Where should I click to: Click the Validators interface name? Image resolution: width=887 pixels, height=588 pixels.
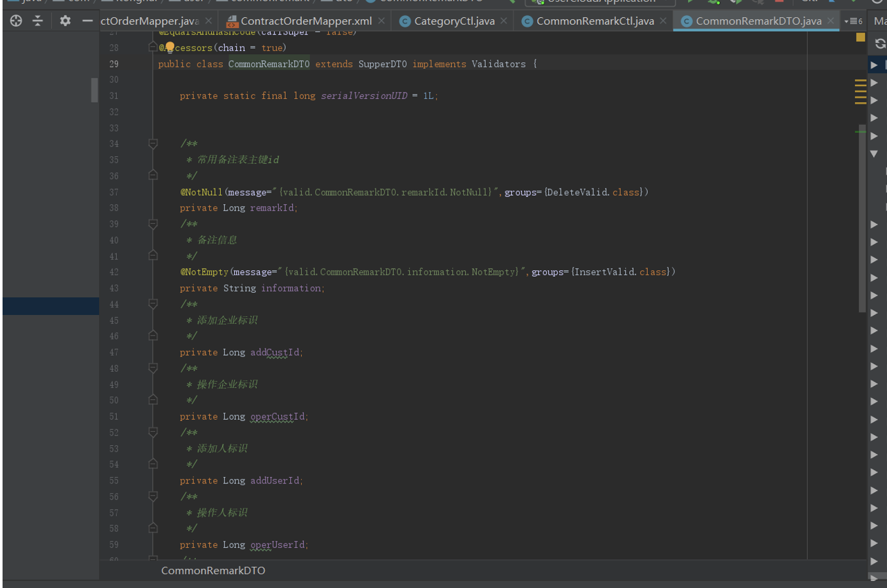(498, 64)
